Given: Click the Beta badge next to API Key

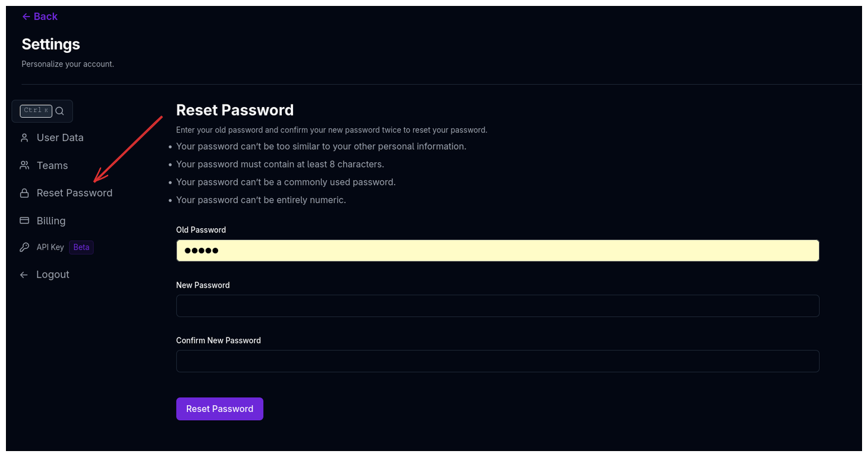Looking at the screenshot, I should click(x=81, y=247).
